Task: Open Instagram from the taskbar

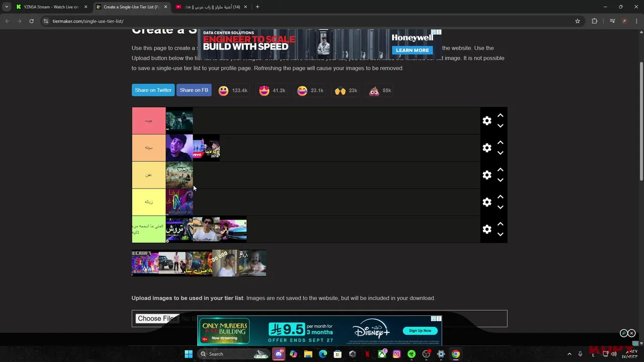Action: (x=396, y=354)
